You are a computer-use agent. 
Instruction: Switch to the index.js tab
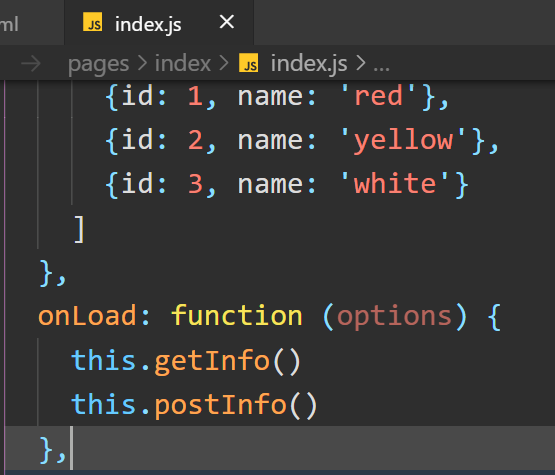point(159,23)
